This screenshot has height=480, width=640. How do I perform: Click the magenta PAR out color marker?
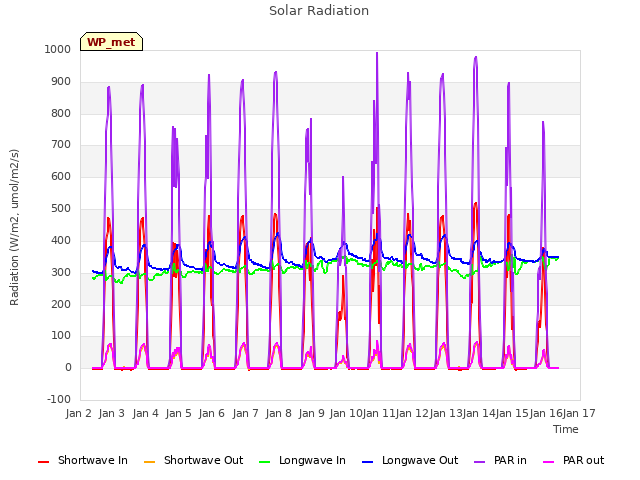coord(549,462)
